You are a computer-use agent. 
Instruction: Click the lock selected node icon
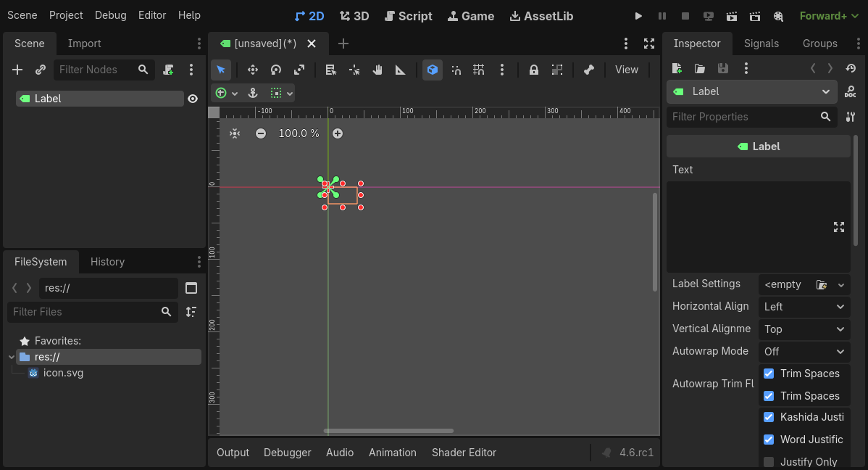pos(533,70)
